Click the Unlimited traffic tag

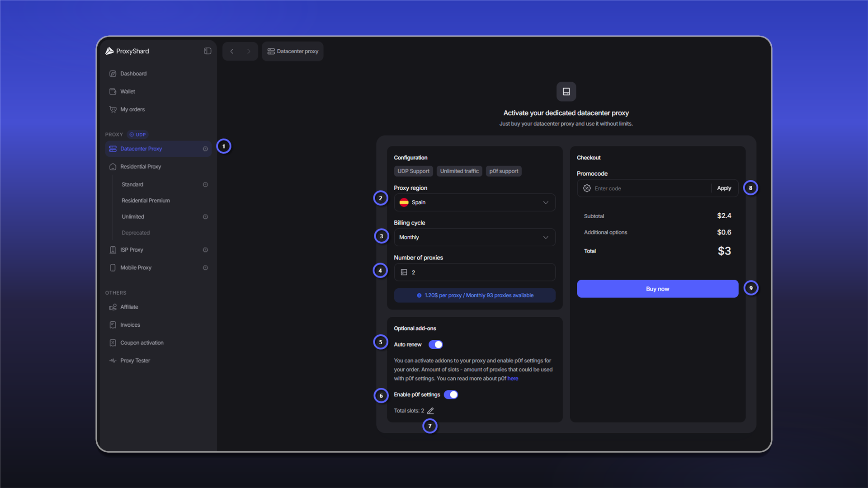pyautogui.click(x=459, y=171)
